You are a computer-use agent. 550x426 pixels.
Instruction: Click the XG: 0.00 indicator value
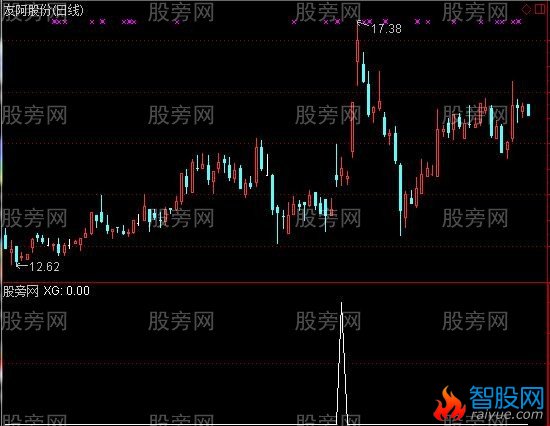(x=67, y=291)
